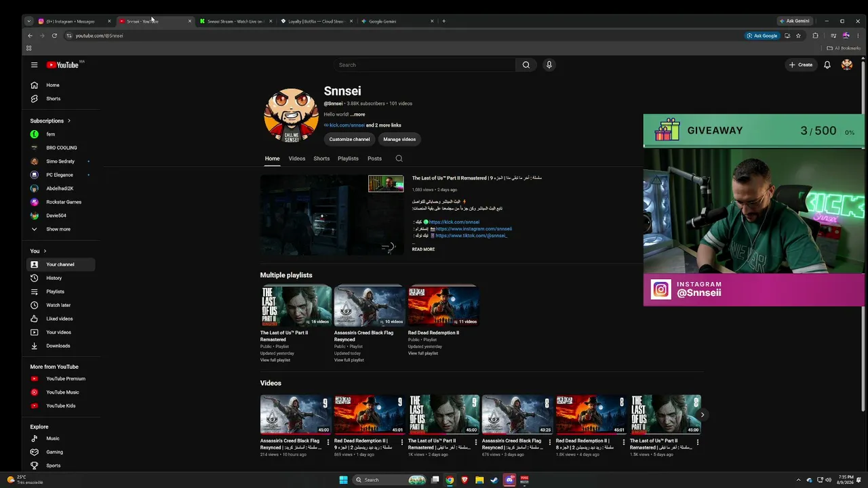Open the instagram.com/snnseii description link

pos(473,229)
